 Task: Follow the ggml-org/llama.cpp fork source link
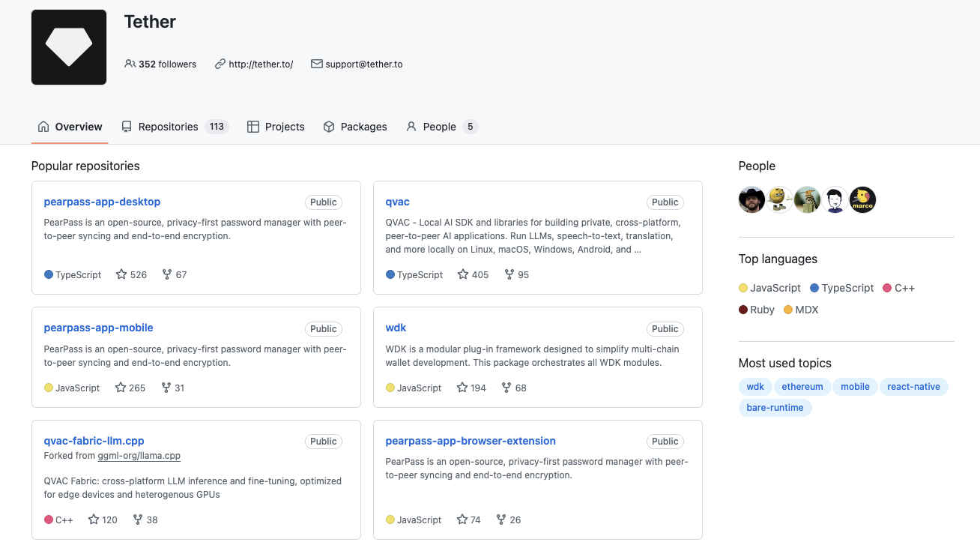point(139,456)
